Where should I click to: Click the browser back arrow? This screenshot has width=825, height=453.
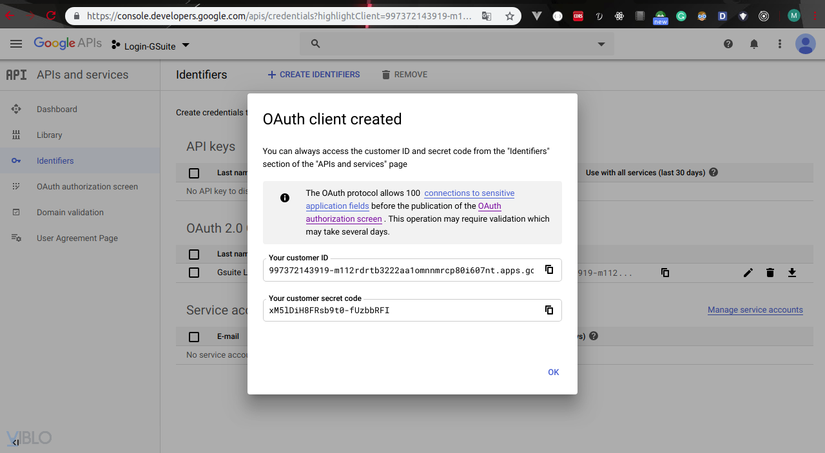coord(10,16)
